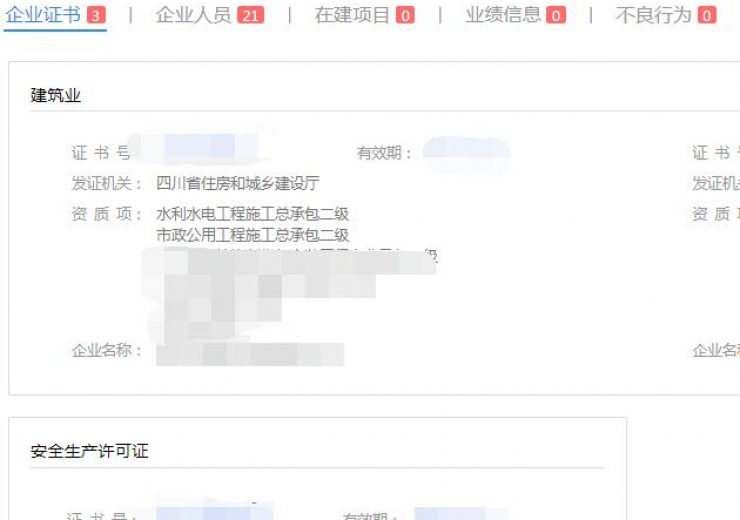
Task: Click the blurred 企业名称 value
Action: tap(250, 354)
